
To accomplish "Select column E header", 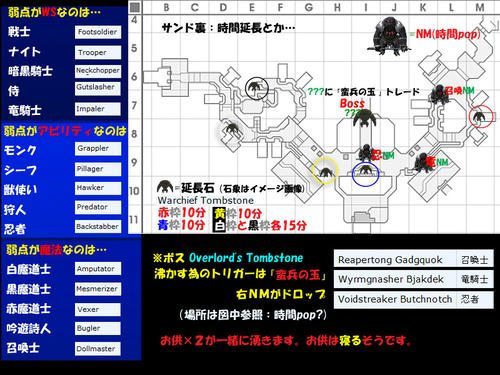I will (x=252, y=7).
